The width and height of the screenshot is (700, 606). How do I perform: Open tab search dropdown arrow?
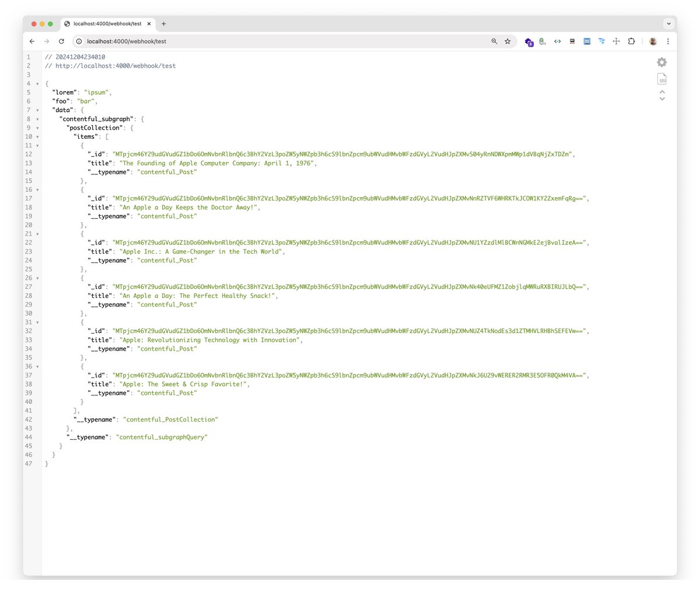pos(668,24)
